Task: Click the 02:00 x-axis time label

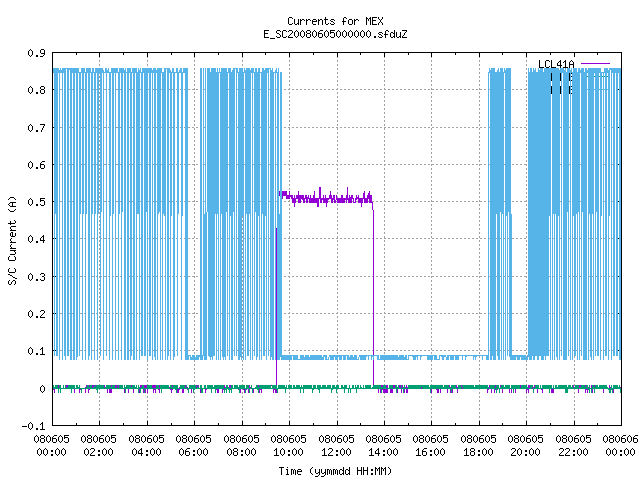Action: (x=98, y=452)
